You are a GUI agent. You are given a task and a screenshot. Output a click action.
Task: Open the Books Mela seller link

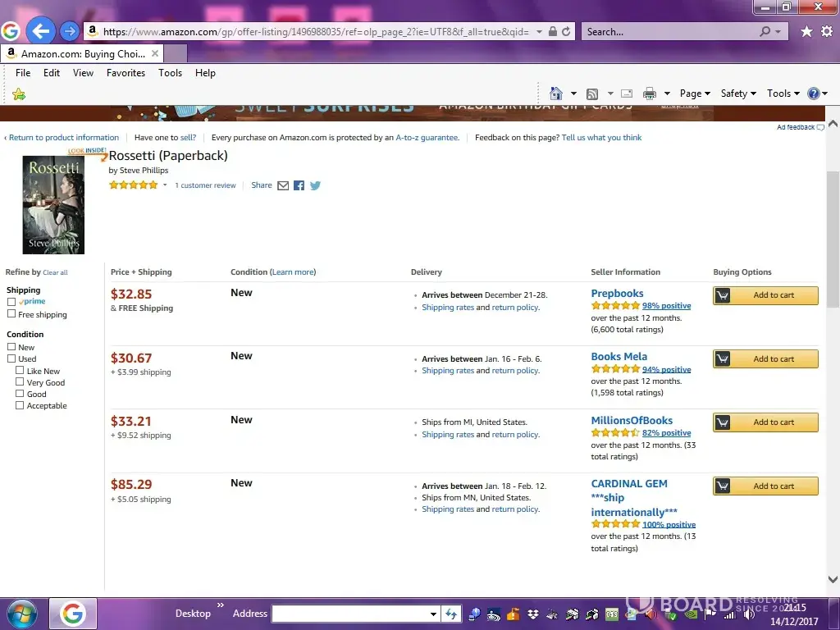pos(619,357)
